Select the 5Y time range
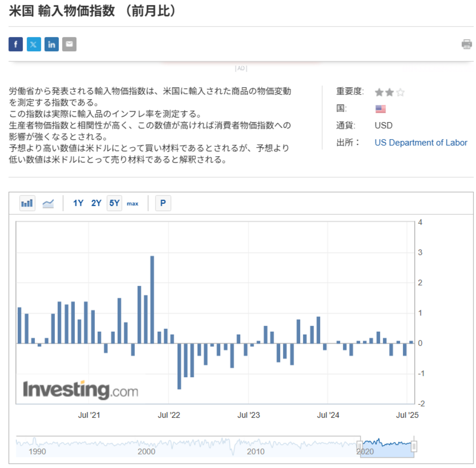The height and width of the screenshot is (468, 476). (x=115, y=203)
